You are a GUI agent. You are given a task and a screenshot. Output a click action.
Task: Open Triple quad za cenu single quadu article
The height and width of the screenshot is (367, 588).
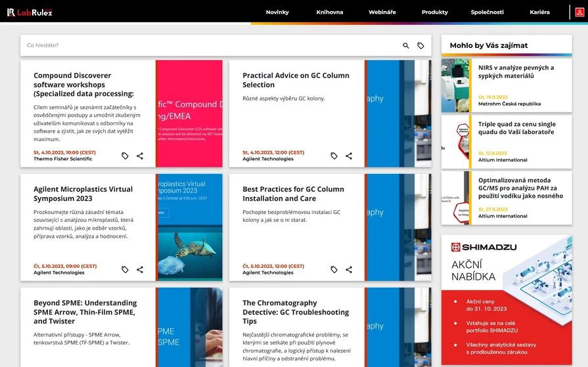coord(517,128)
